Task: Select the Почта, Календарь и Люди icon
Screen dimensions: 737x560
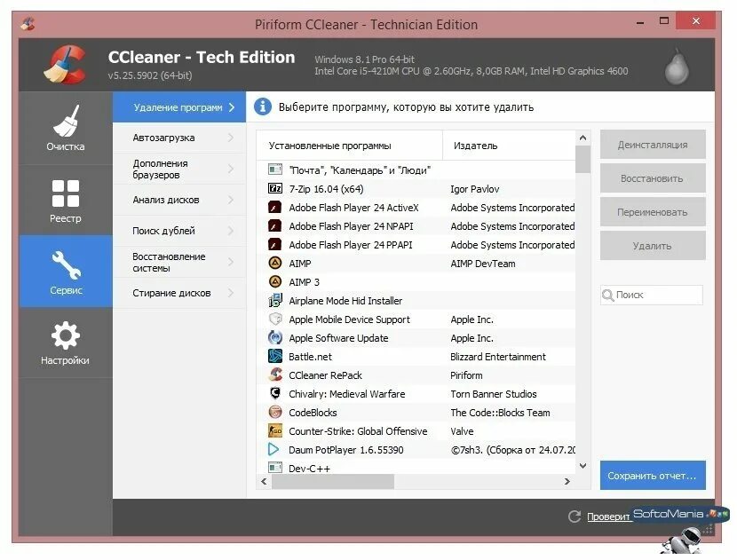Action: pyautogui.click(x=275, y=170)
